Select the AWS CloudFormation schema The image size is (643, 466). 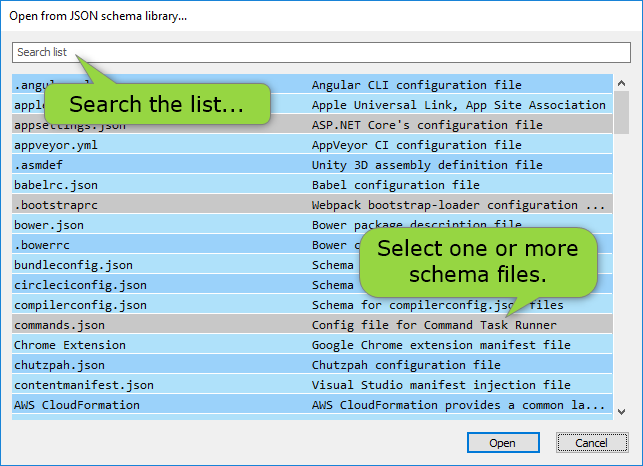(77, 405)
